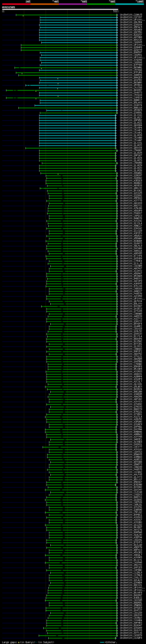Screen dimensions: 146x644
Task: Select hit UniRef100_Q9FG67
Action: [131, 156]
